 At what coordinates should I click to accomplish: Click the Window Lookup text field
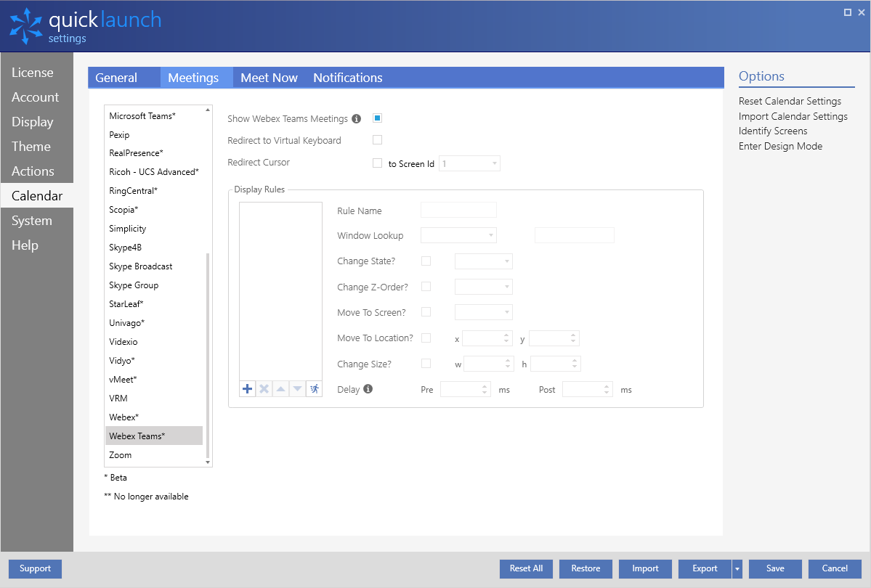point(575,235)
